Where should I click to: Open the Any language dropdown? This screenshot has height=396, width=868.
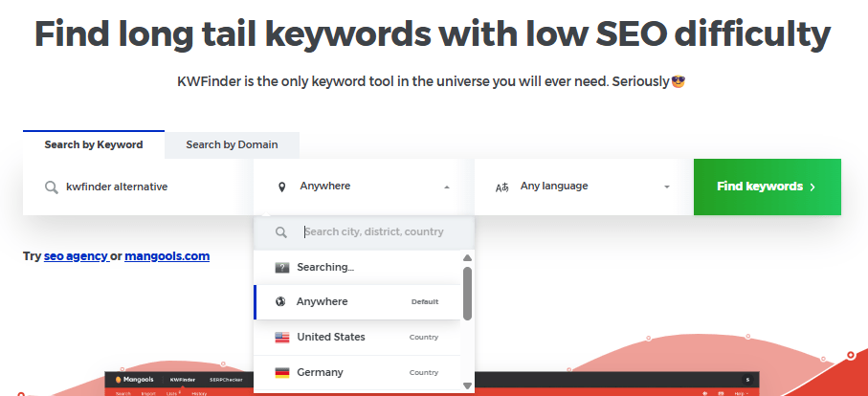[584, 187]
